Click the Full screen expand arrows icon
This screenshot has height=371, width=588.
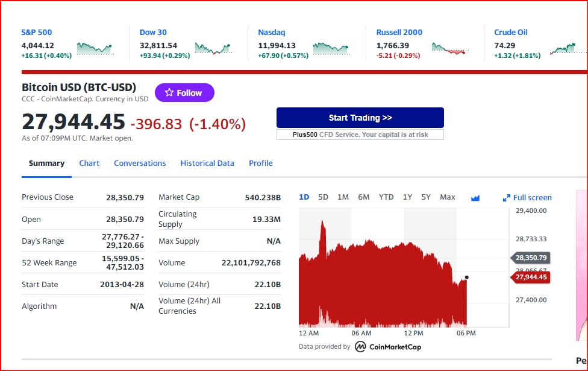point(506,198)
